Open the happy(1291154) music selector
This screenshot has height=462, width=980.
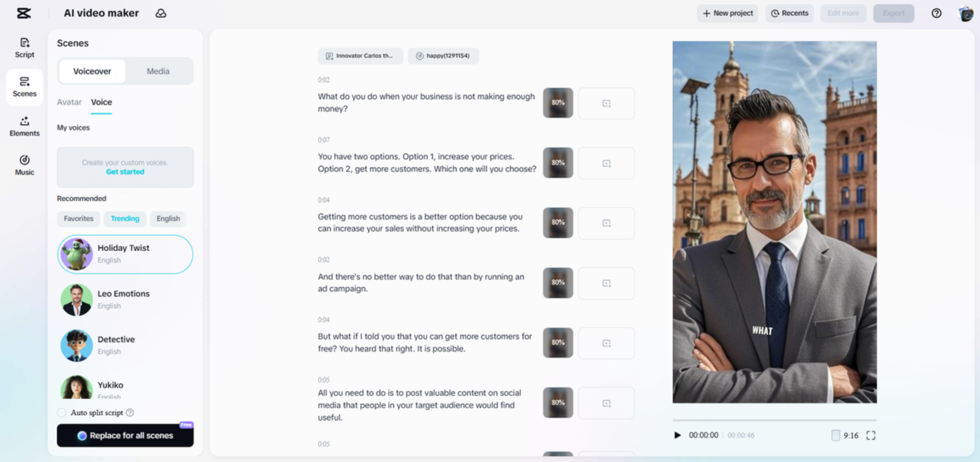[443, 56]
